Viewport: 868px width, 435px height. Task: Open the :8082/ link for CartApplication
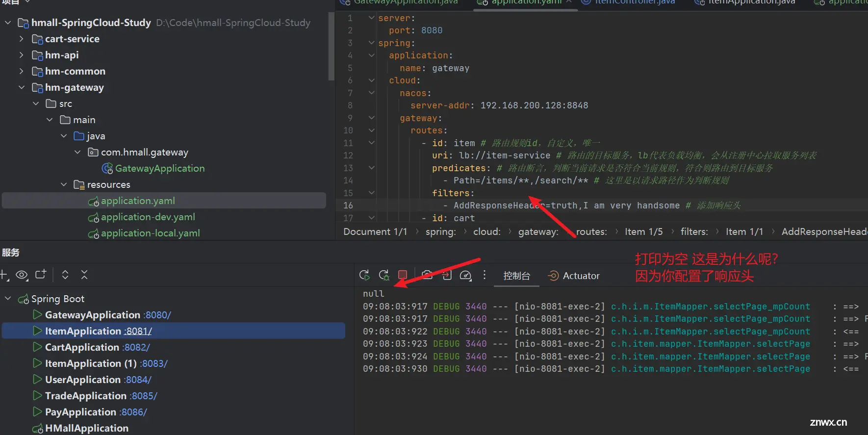[x=136, y=347]
